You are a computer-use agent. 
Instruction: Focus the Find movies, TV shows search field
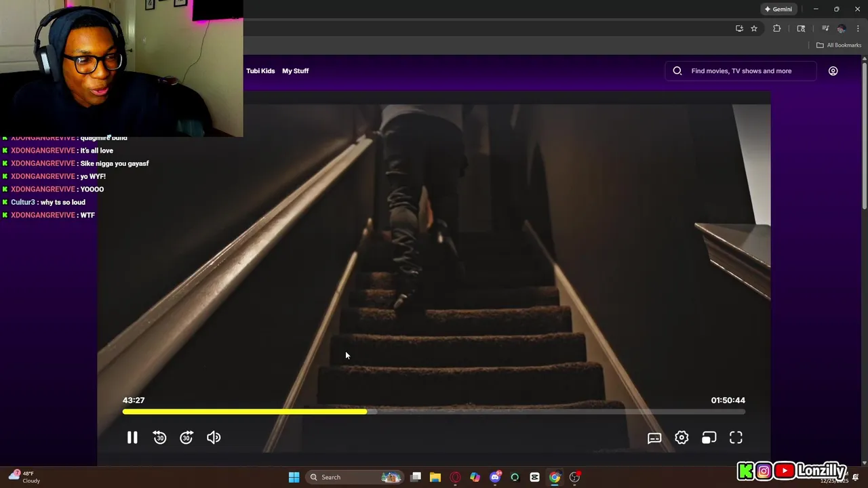point(741,70)
